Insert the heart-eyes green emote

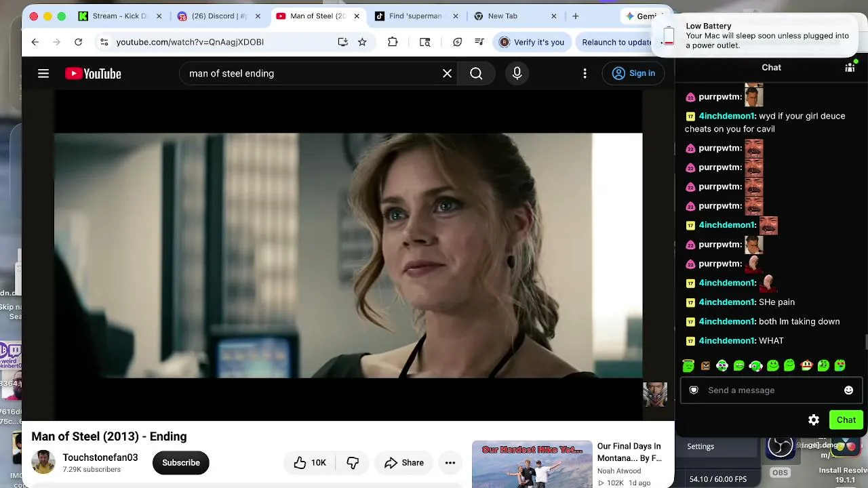click(840, 365)
